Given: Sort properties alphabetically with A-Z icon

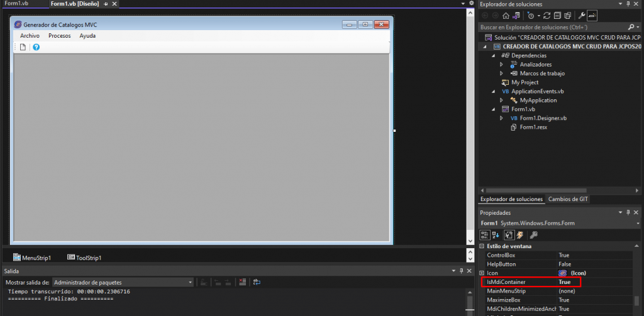Looking at the screenshot, I should coord(496,235).
